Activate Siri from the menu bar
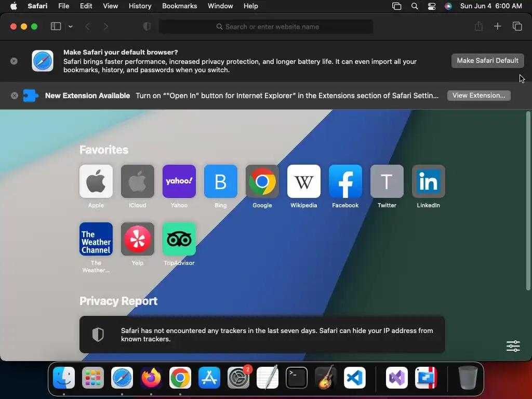This screenshot has height=399, width=532. (x=448, y=6)
